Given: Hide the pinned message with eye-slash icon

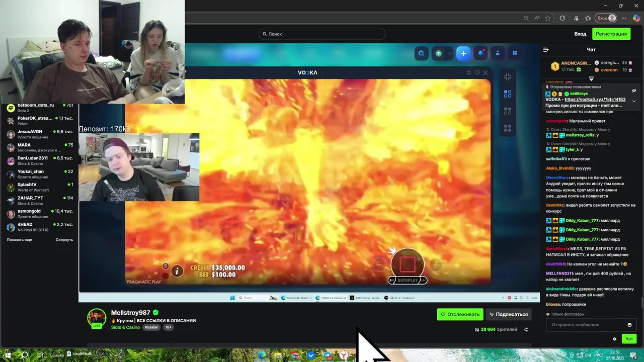Looking at the screenshot, I should click(x=634, y=91).
